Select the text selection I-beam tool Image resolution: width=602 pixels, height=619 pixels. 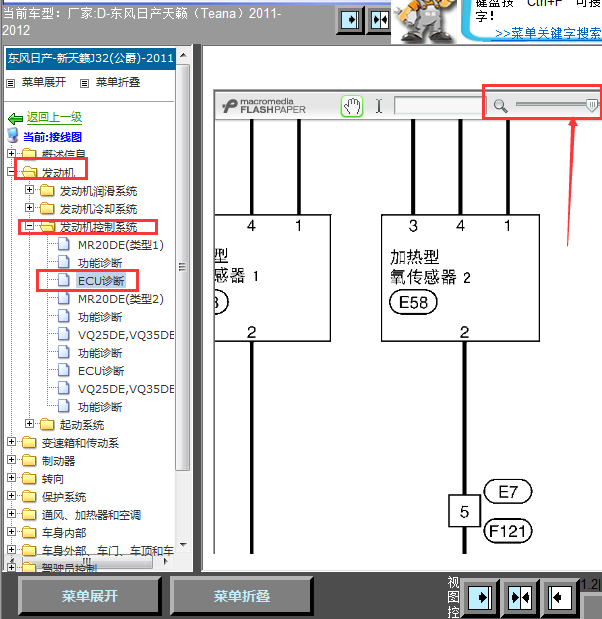379,106
